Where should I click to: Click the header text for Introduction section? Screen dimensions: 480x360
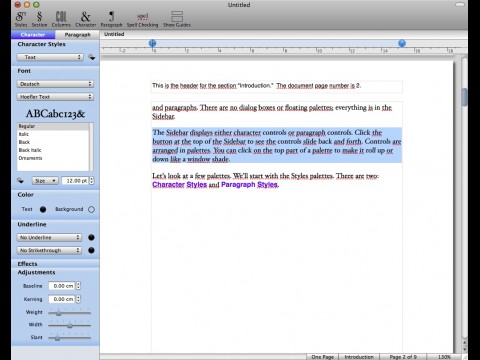click(x=256, y=86)
